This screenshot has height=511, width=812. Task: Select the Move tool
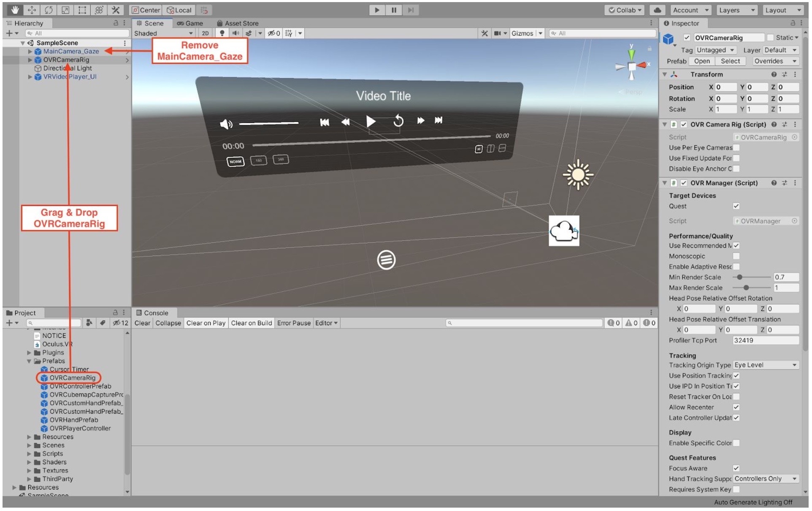click(x=32, y=10)
